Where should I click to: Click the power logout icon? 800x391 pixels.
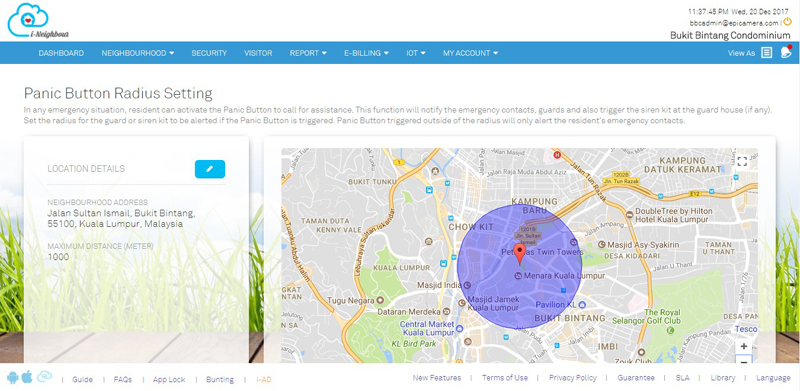787,22
